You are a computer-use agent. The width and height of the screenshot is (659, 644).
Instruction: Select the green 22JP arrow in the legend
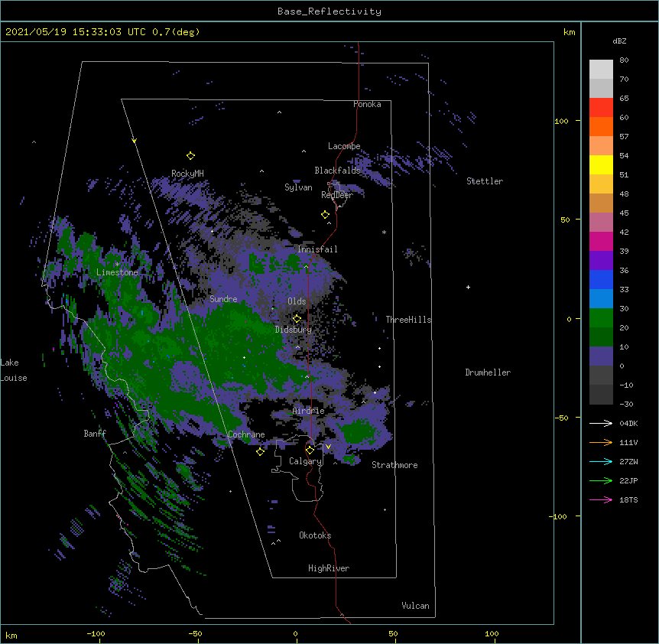pyautogui.click(x=601, y=480)
